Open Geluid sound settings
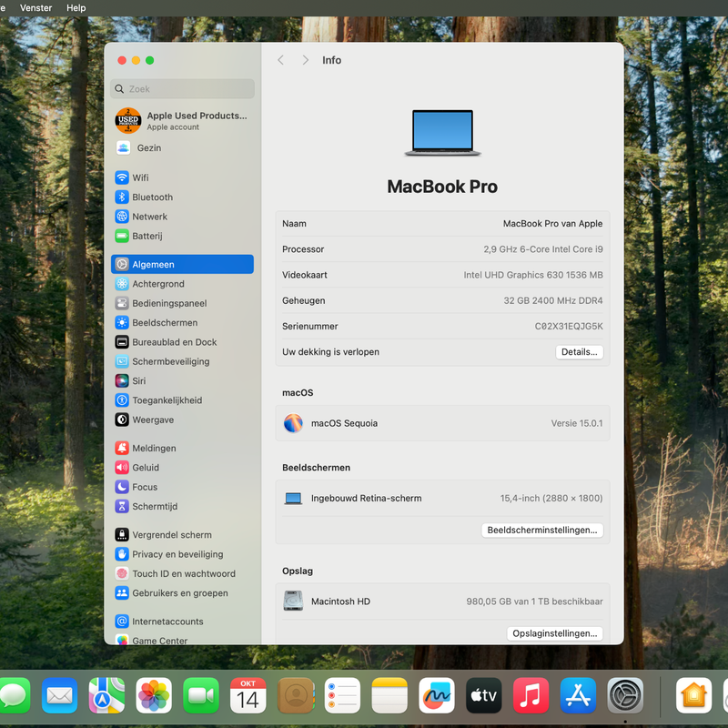 pos(183,468)
